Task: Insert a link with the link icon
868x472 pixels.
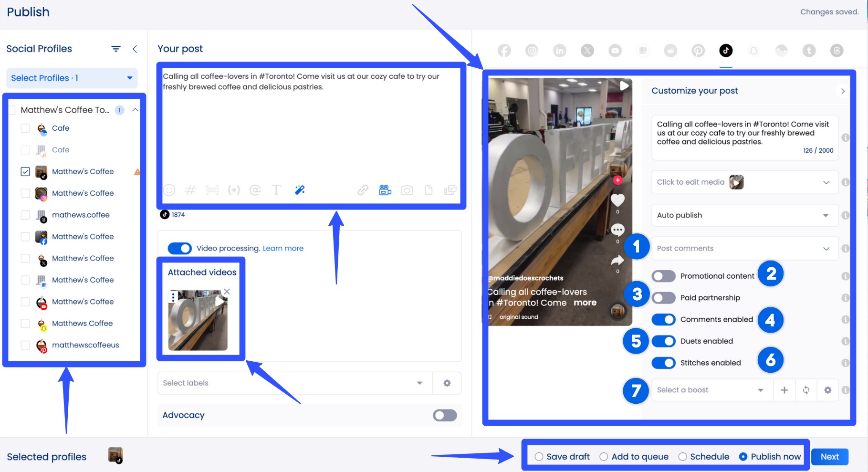Action: point(362,190)
